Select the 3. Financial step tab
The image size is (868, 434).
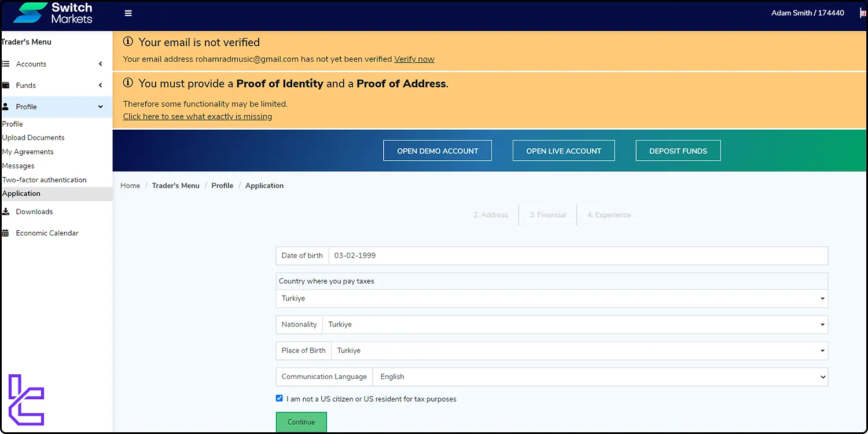click(547, 215)
